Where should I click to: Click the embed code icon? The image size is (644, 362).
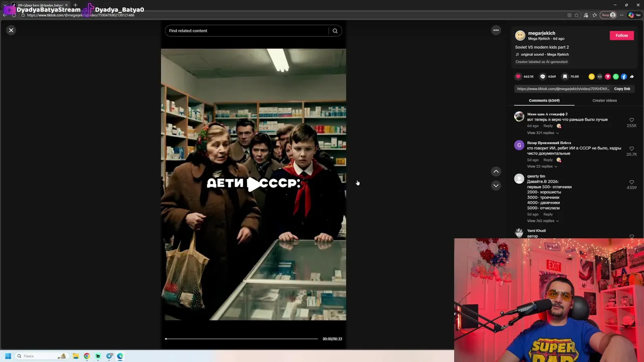point(600,76)
